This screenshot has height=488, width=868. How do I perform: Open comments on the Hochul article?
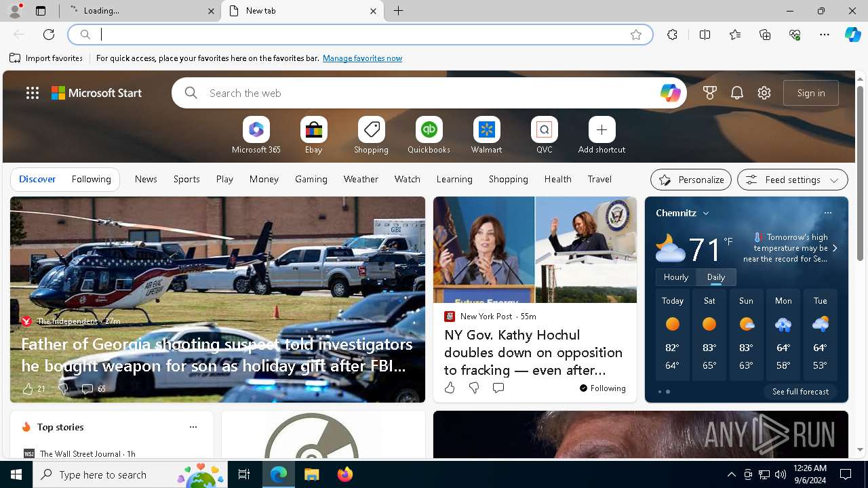[498, 388]
